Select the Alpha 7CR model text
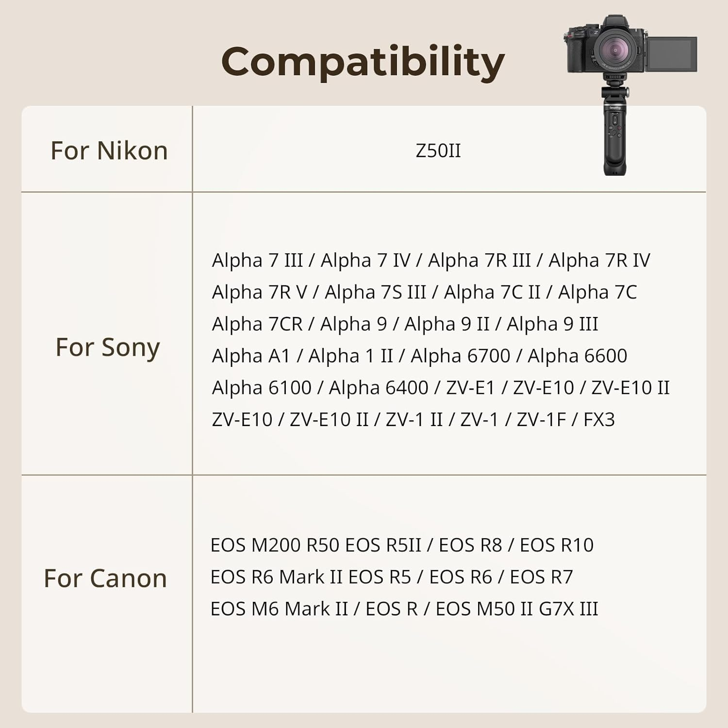728x728 pixels. click(257, 324)
